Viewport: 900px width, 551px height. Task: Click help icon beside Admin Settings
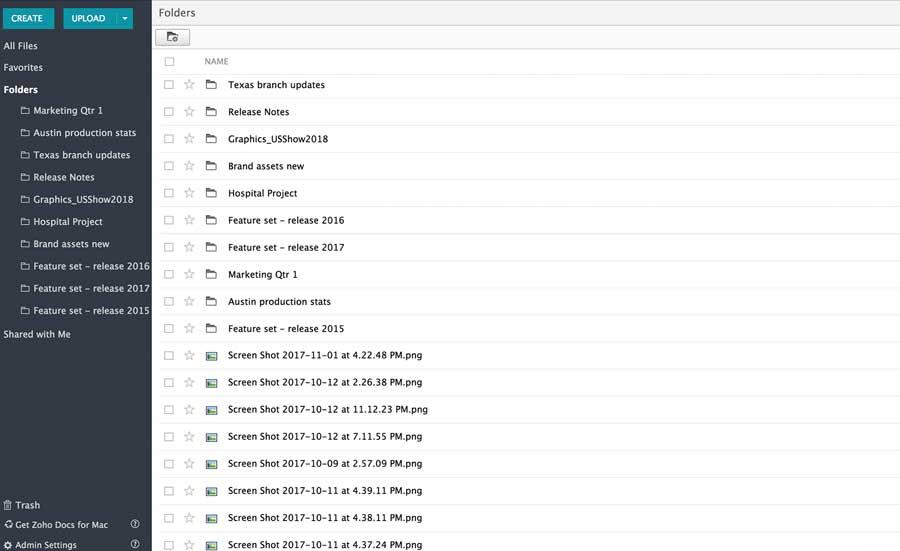tap(135, 544)
